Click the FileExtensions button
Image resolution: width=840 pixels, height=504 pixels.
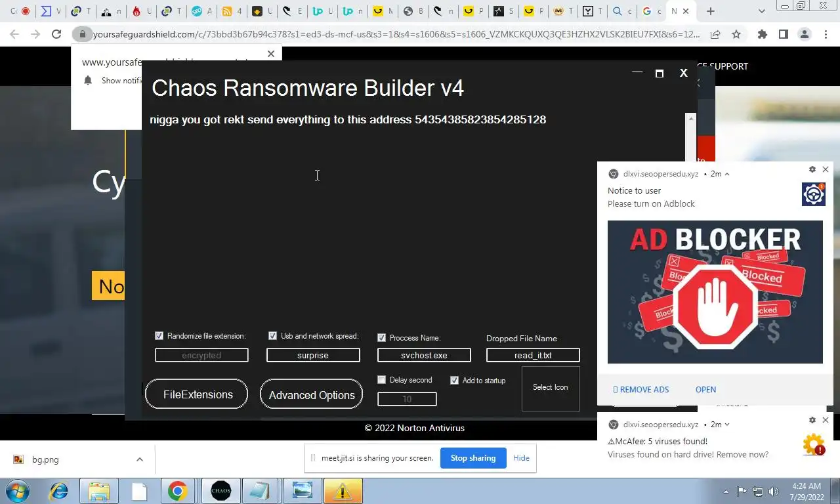tap(197, 394)
